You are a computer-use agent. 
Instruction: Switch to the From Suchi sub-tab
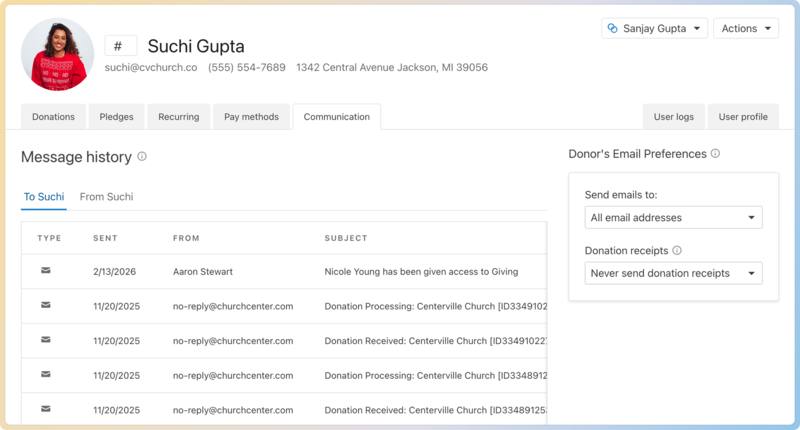point(106,197)
